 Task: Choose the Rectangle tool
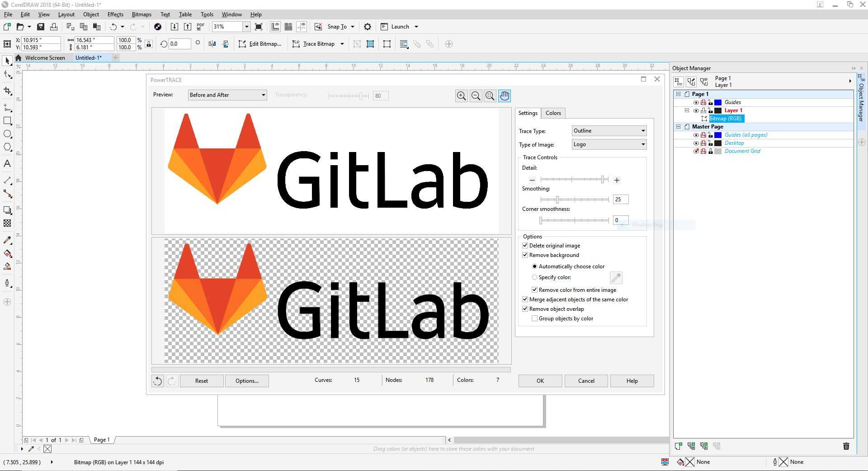pyautogui.click(x=7, y=121)
